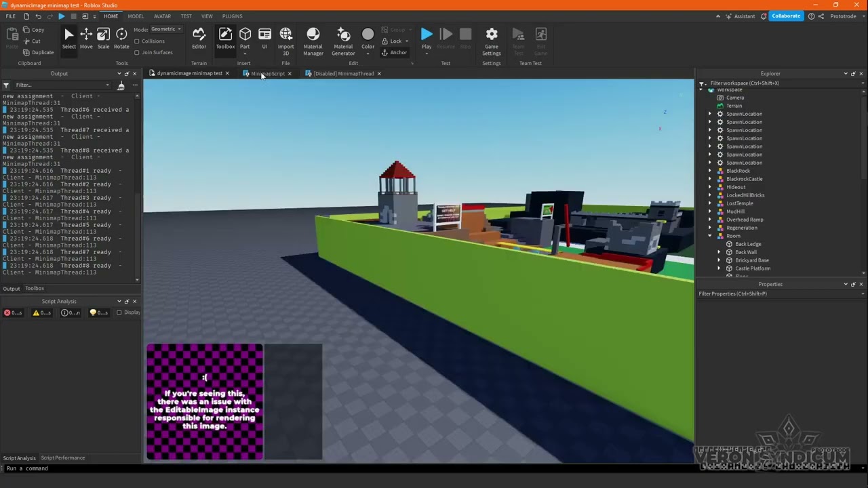Clear the Output log with the broom icon
The height and width of the screenshot is (488, 868).
(121, 85)
